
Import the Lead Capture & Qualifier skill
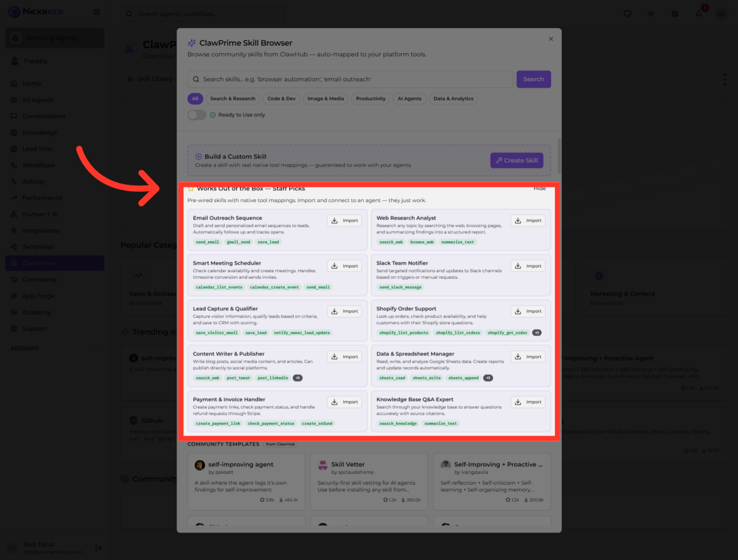pyautogui.click(x=345, y=311)
